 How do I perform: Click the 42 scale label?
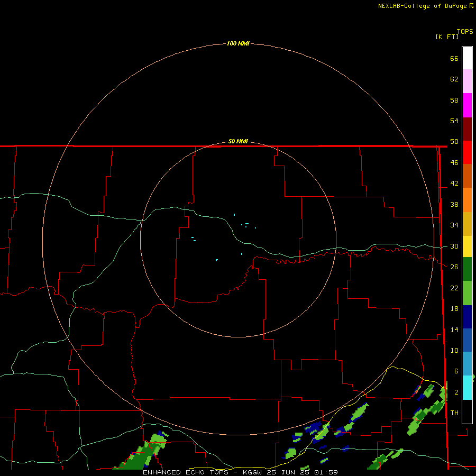(454, 184)
